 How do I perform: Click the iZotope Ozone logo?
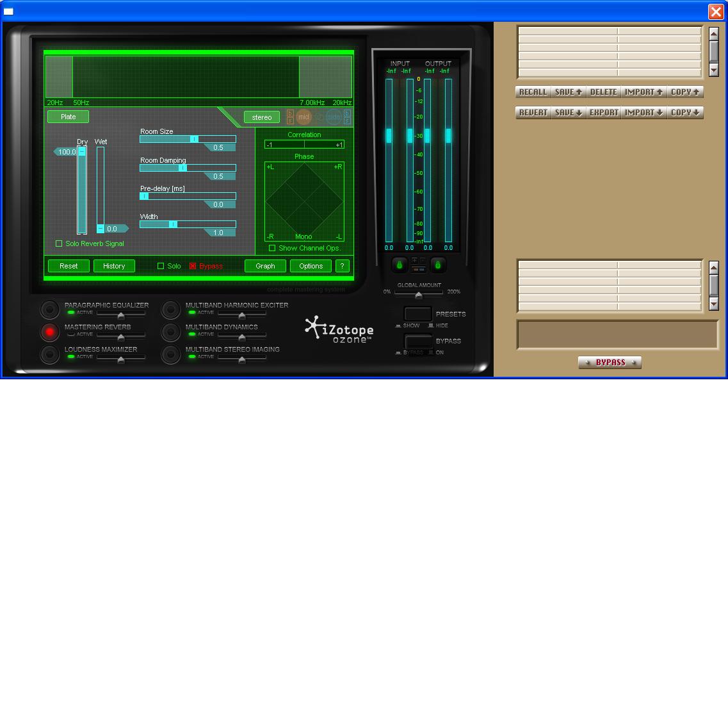(339, 331)
